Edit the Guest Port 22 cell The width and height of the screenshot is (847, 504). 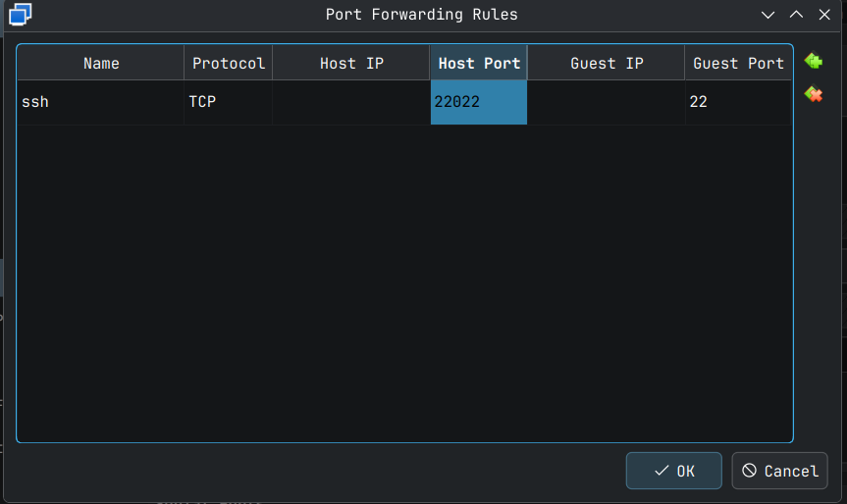[x=738, y=102]
